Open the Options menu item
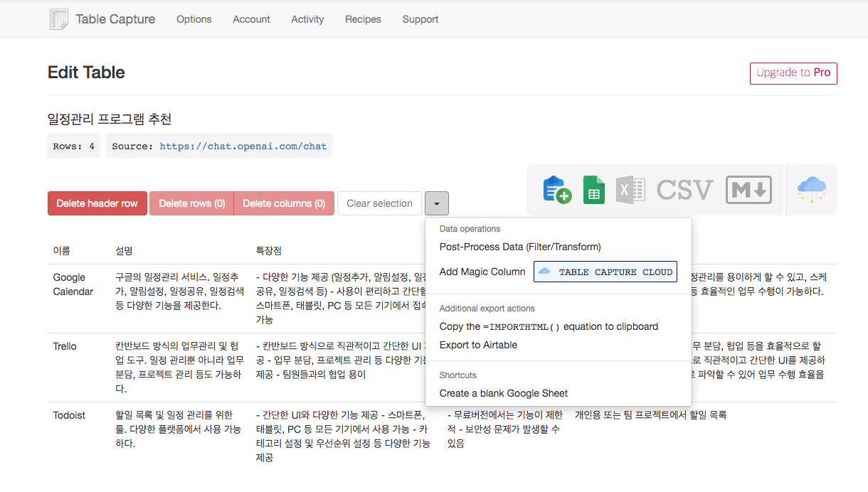Image resolution: width=868 pixels, height=492 pixels. coord(194,19)
